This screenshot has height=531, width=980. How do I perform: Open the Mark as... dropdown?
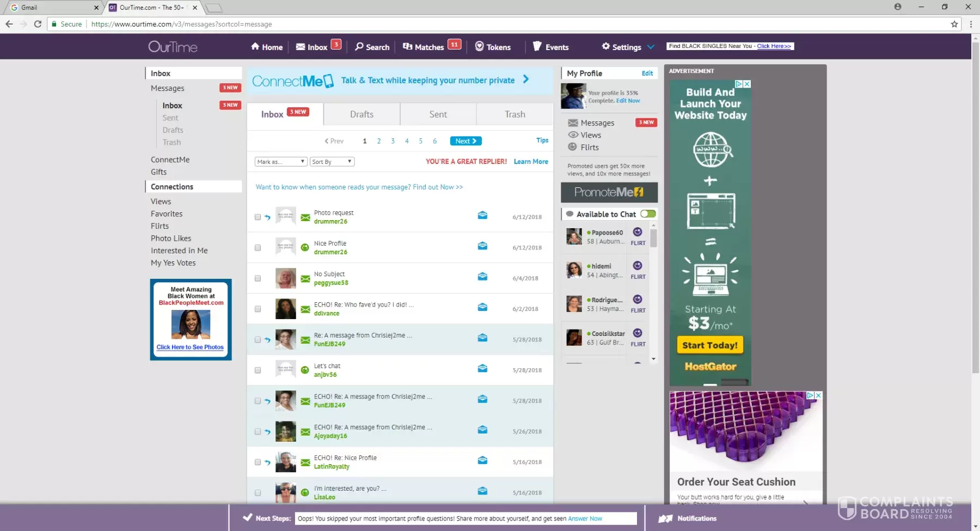281,162
